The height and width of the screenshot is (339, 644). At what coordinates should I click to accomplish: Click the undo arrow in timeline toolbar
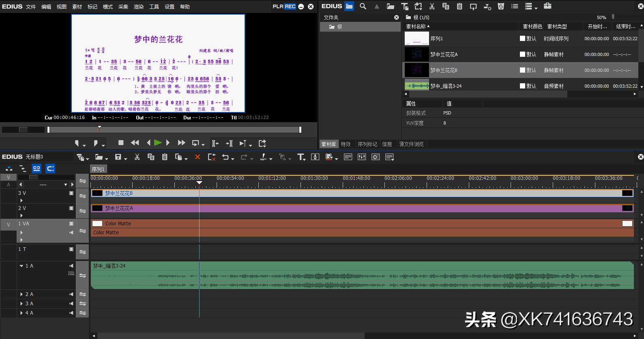pos(225,157)
